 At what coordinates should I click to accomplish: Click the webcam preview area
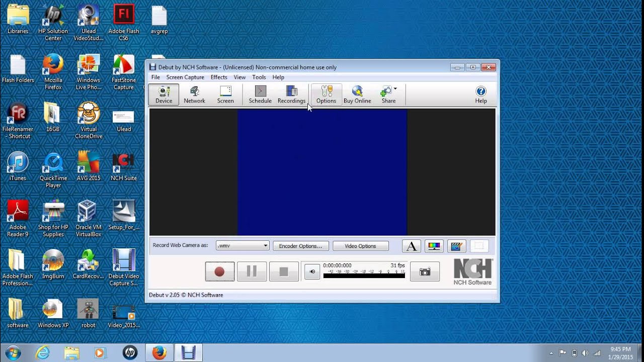click(x=322, y=172)
